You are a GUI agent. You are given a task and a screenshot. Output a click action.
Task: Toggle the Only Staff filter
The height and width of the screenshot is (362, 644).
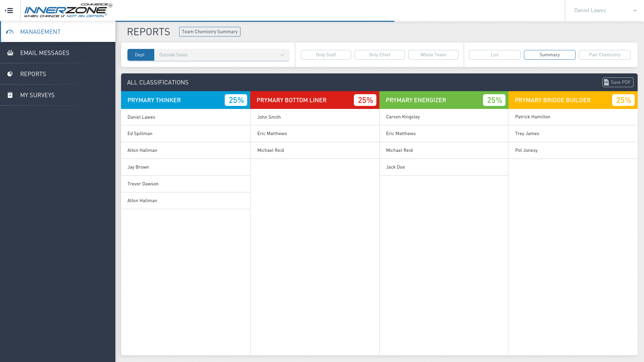pyautogui.click(x=326, y=55)
